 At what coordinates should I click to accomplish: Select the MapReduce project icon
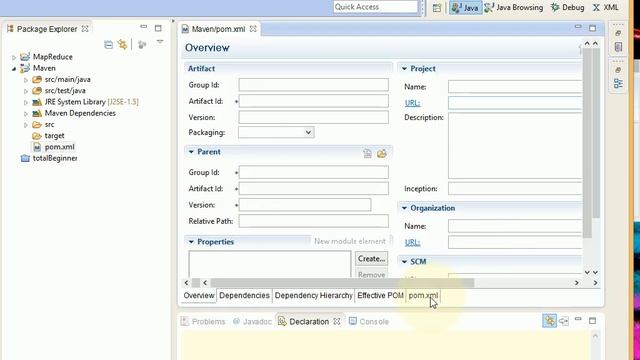tap(25, 57)
